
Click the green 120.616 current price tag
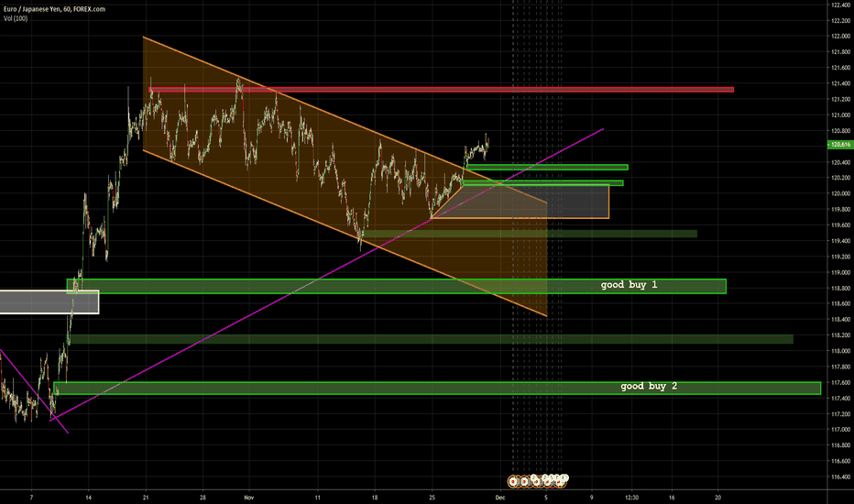(839, 145)
